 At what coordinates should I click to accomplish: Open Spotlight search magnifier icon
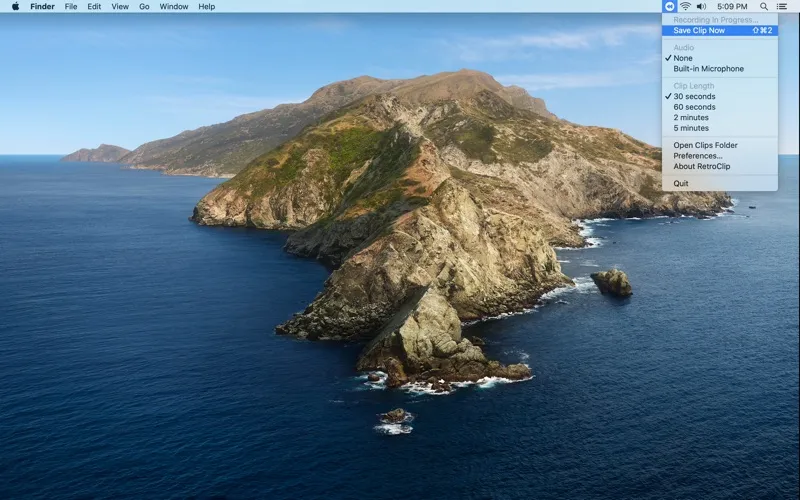click(764, 7)
